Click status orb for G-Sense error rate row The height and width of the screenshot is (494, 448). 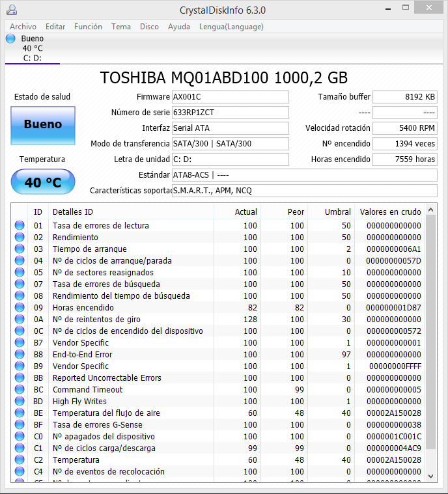point(20,425)
